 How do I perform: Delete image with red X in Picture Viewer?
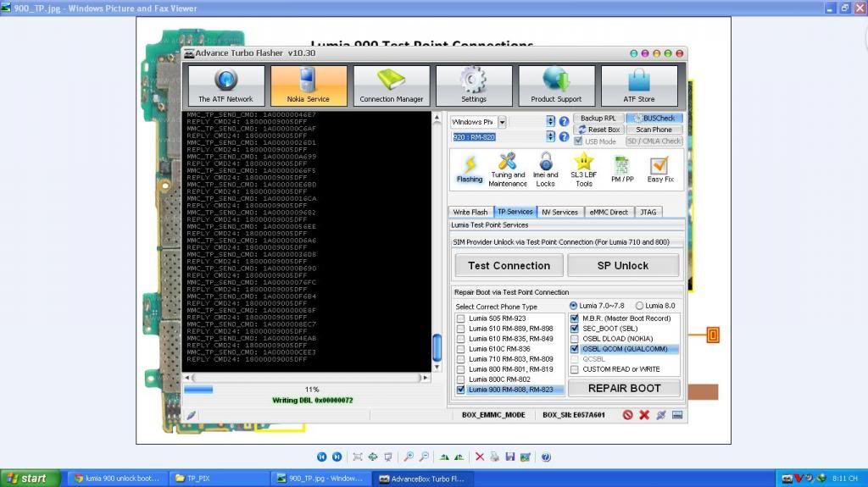(480, 457)
